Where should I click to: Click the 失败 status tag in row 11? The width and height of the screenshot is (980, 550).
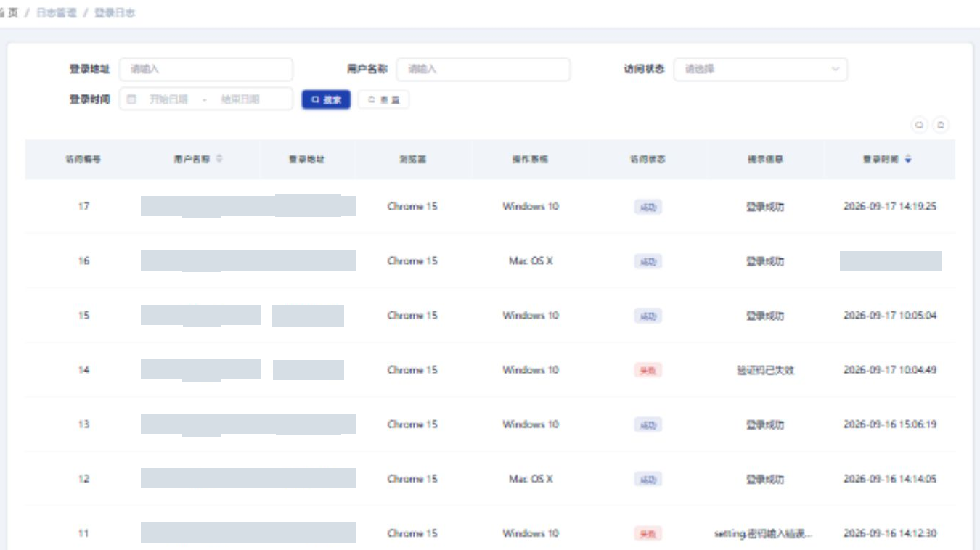point(648,534)
